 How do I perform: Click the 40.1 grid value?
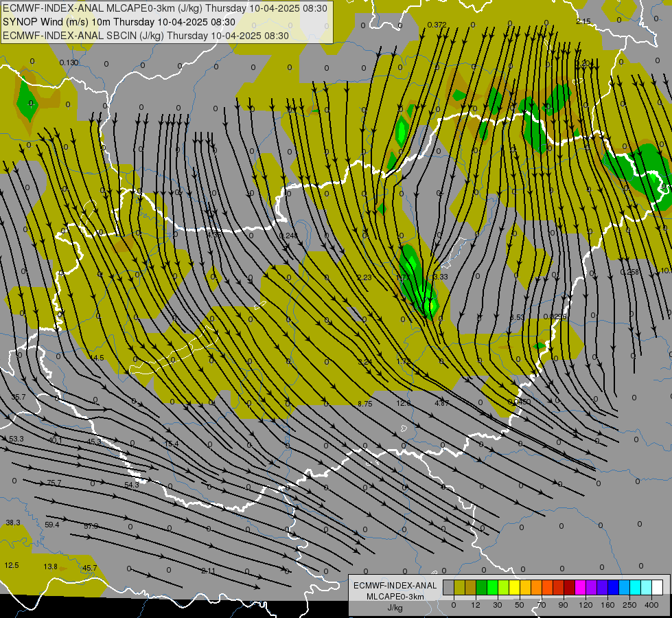click(56, 440)
